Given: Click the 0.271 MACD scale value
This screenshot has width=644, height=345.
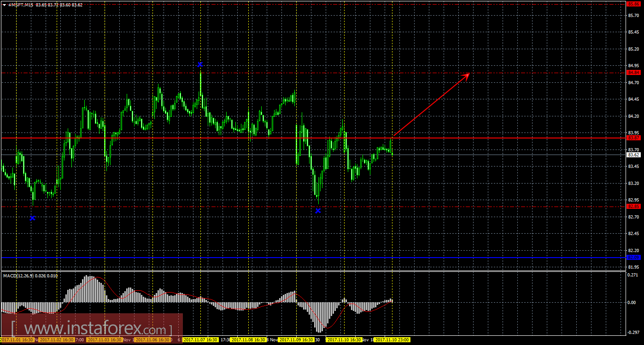Looking at the screenshot, I should (x=633, y=275).
